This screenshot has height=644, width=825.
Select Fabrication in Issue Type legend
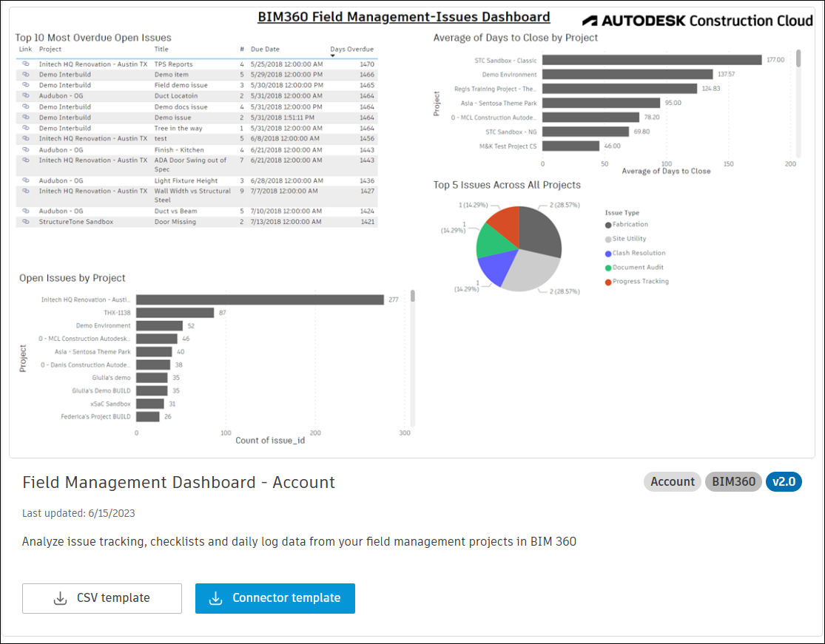(x=627, y=225)
